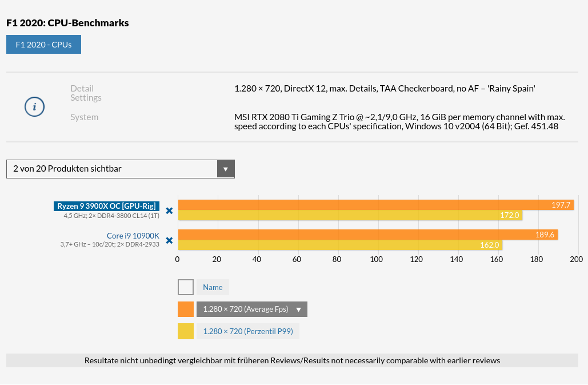
Task: Expand the Average Fps dropdown arrow
Action: pyautogui.click(x=298, y=309)
